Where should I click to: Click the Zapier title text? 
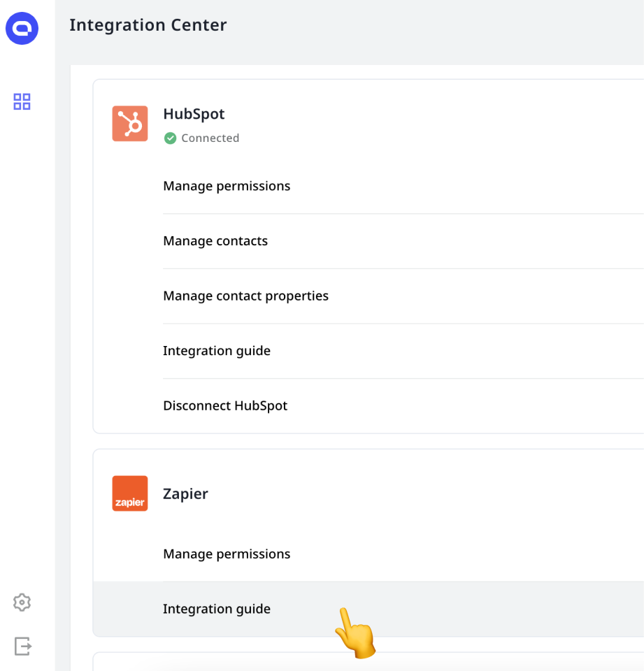coord(185,494)
